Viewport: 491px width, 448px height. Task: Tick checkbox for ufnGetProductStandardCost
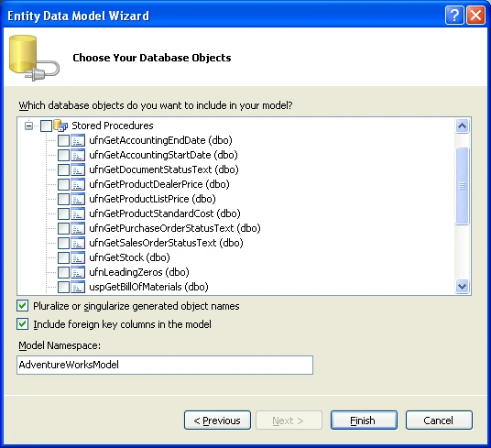tap(63, 213)
